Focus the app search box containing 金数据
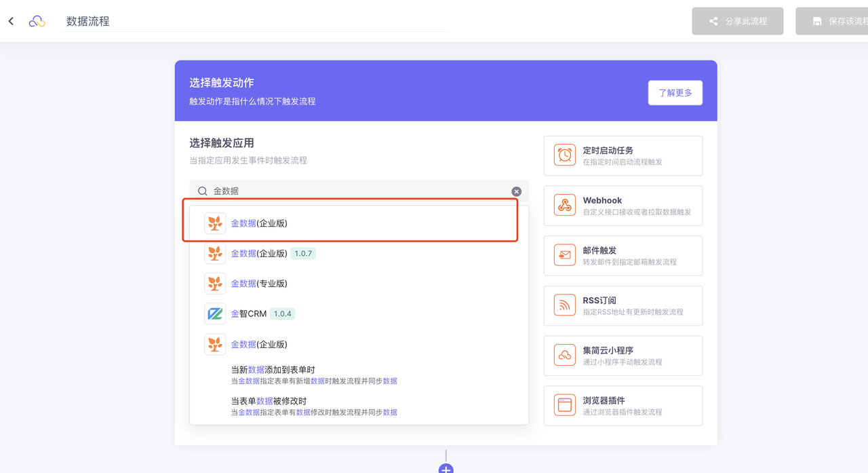This screenshot has width=868, height=473. tap(359, 191)
